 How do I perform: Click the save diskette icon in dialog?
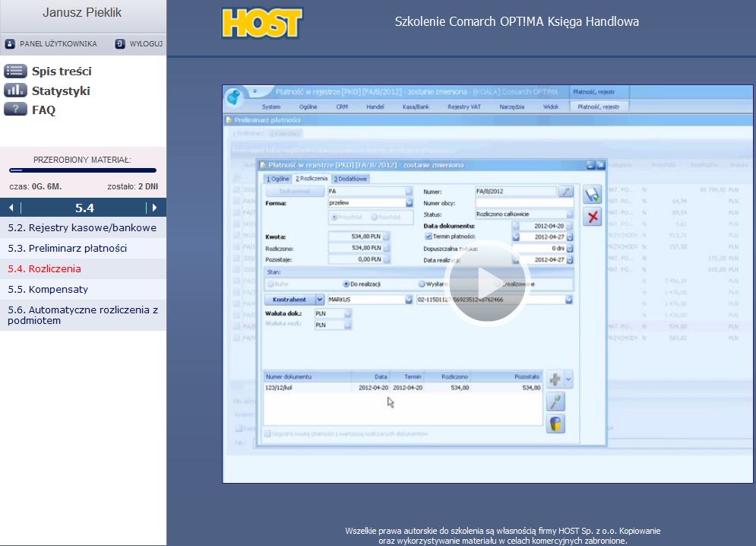click(x=593, y=195)
